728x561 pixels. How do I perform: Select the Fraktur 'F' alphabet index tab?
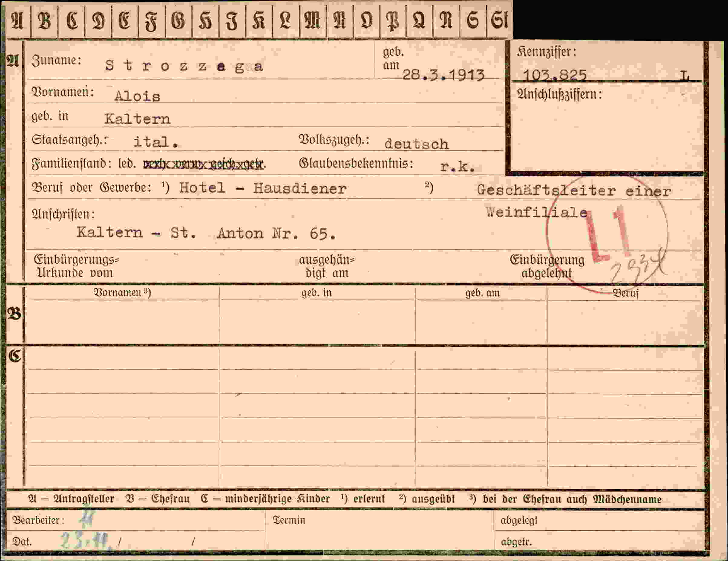point(151,21)
